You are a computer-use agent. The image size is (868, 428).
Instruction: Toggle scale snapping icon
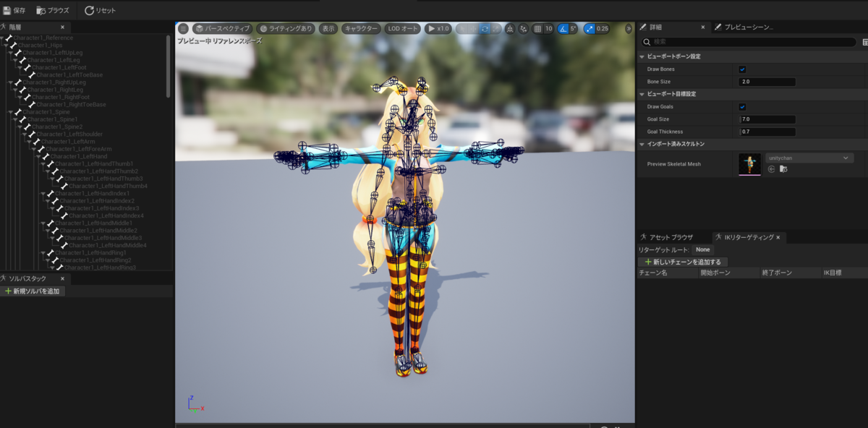click(589, 29)
